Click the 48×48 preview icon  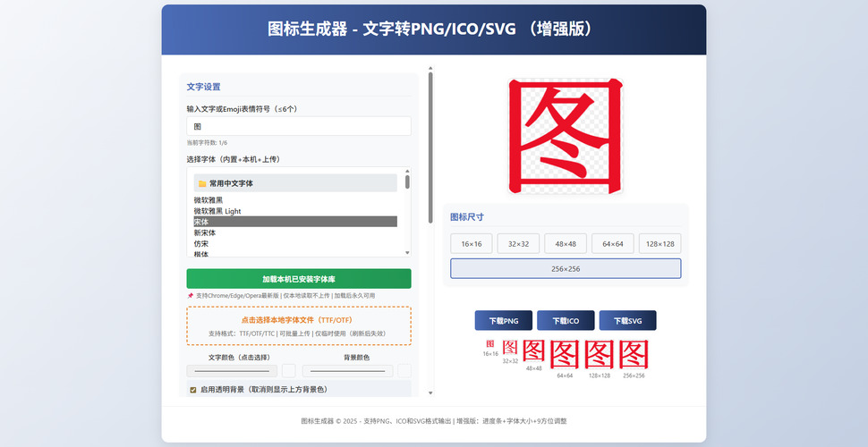click(x=533, y=350)
